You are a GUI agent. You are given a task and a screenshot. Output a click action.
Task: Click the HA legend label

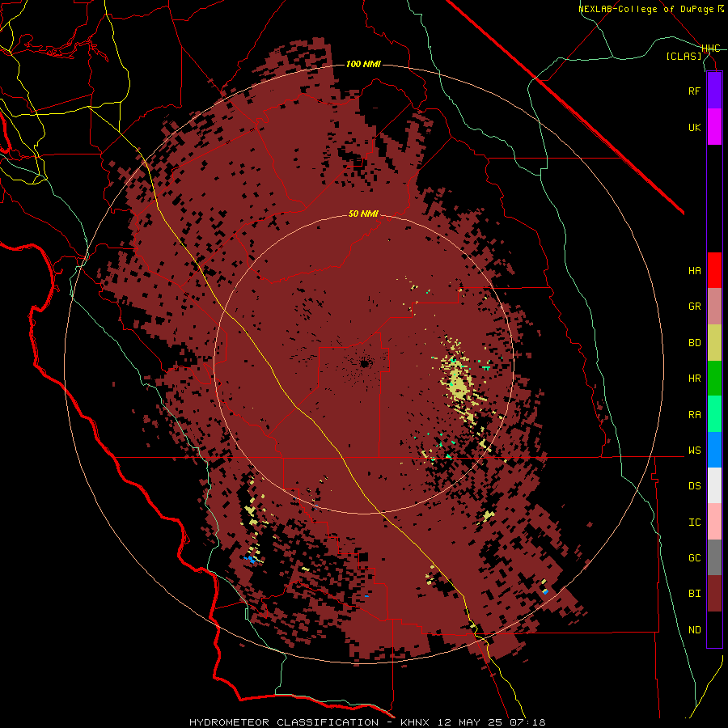point(694,271)
